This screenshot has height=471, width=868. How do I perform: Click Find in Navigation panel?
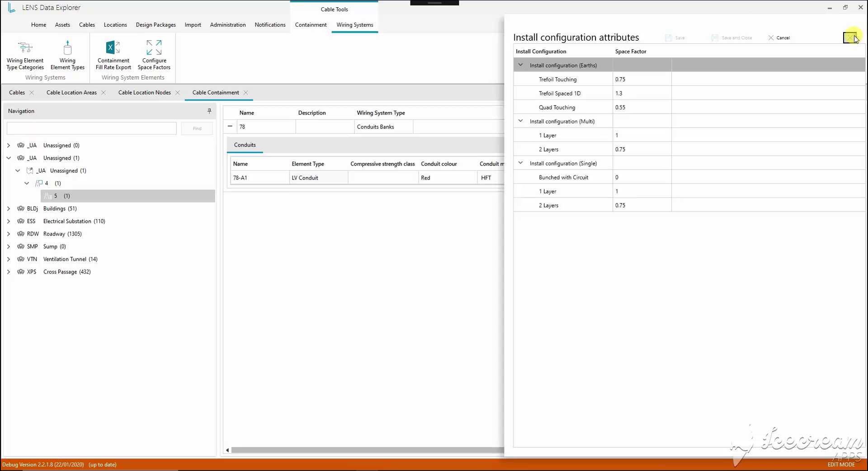tap(197, 128)
